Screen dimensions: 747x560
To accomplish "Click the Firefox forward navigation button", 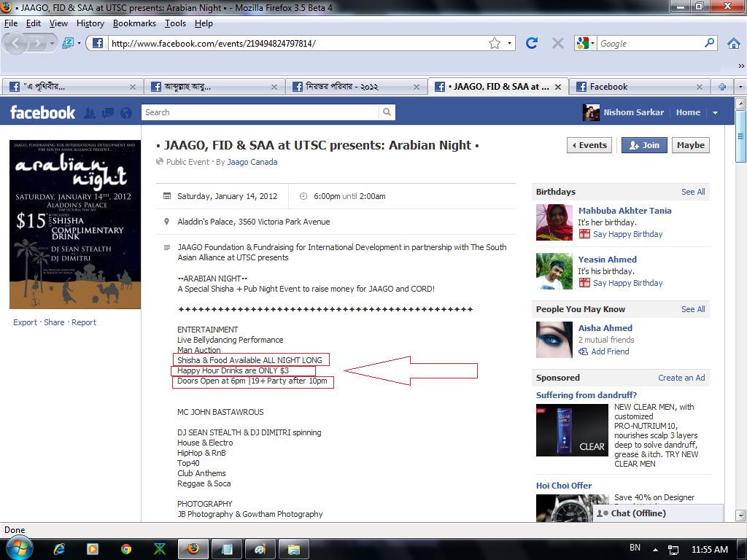I will coord(36,43).
